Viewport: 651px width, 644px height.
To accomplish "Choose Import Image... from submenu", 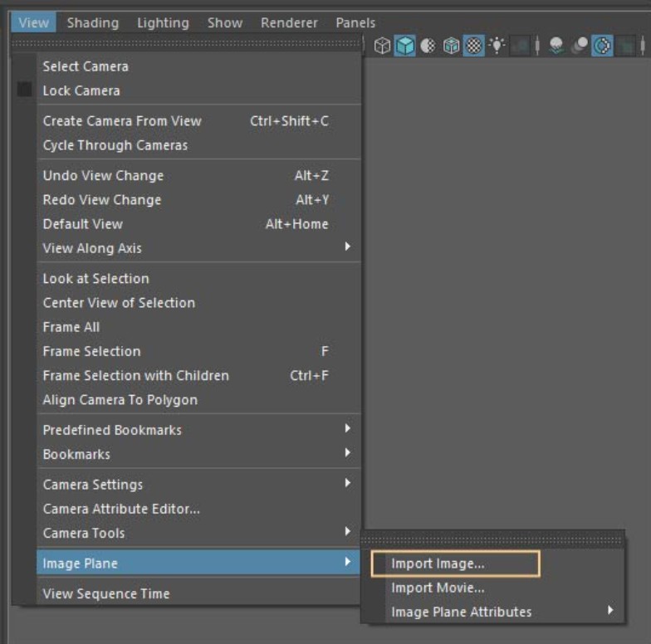I will coord(438,563).
